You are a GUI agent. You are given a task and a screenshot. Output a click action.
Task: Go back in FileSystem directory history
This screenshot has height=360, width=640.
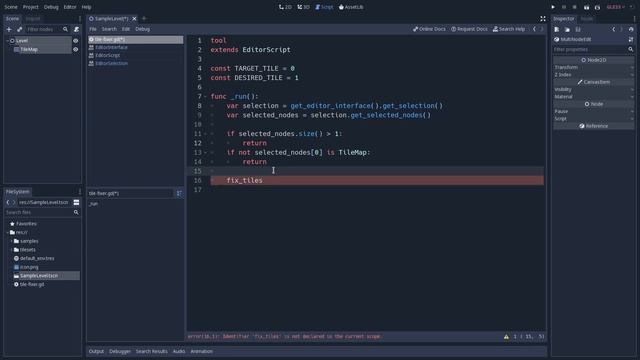[8, 202]
